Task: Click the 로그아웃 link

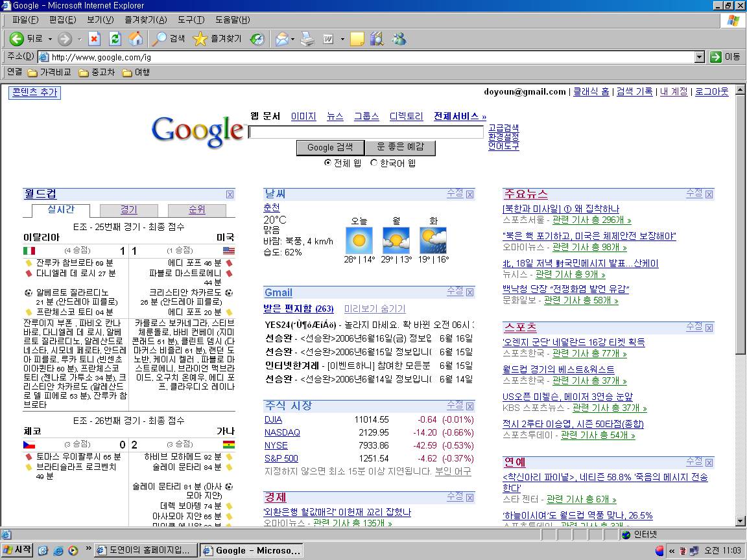Action: pos(712,91)
